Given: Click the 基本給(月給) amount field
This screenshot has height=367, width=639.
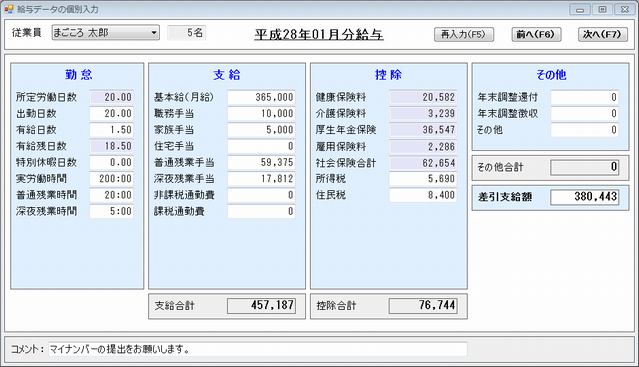Looking at the screenshot, I should coord(261,97).
